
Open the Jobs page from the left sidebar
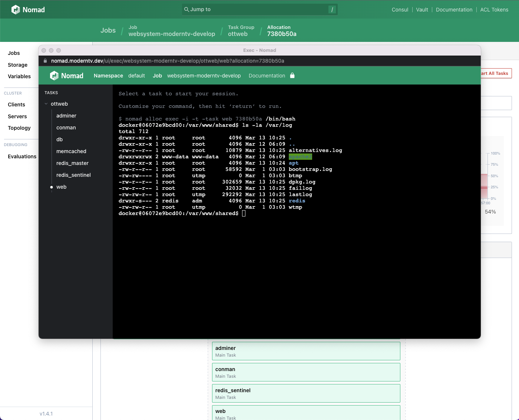point(14,53)
